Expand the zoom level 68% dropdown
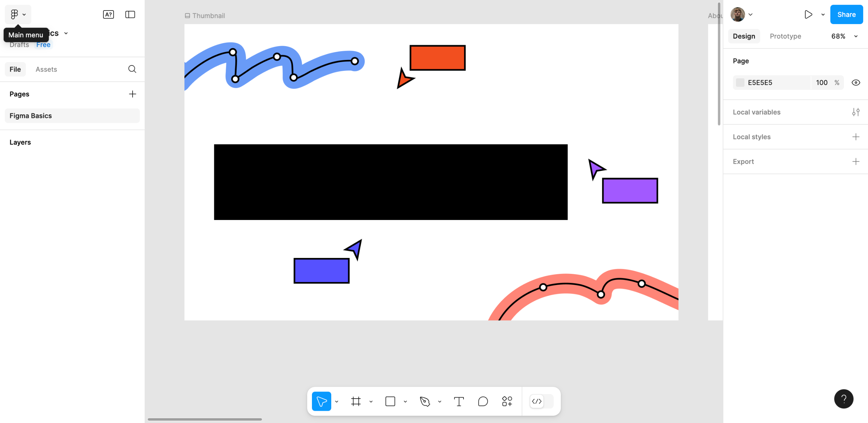868x423 pixels. point(856,36)
